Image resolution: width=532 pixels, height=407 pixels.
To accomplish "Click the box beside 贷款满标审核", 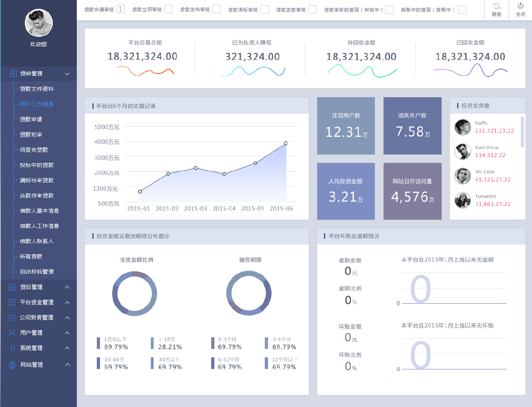I will click(264, 9).
